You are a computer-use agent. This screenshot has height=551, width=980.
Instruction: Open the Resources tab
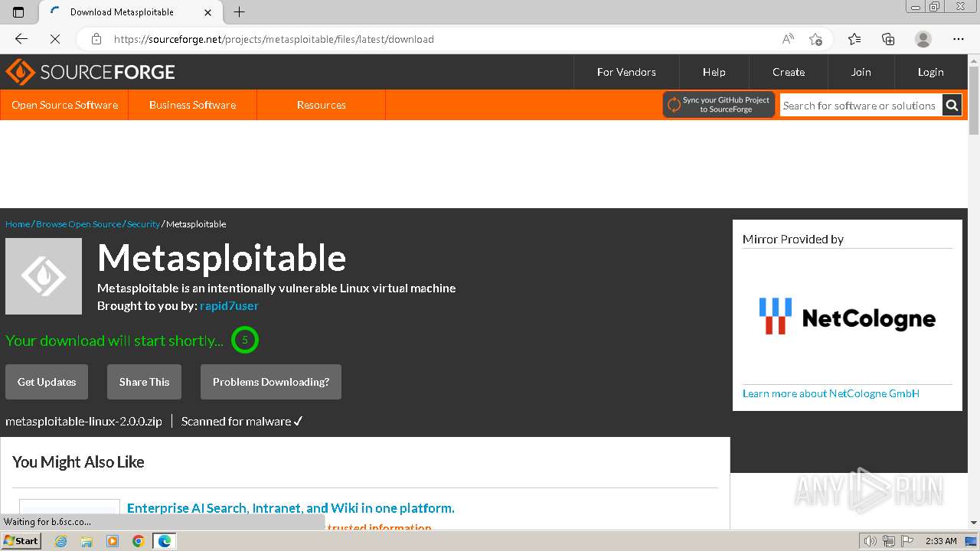click(x=321, y=105)
